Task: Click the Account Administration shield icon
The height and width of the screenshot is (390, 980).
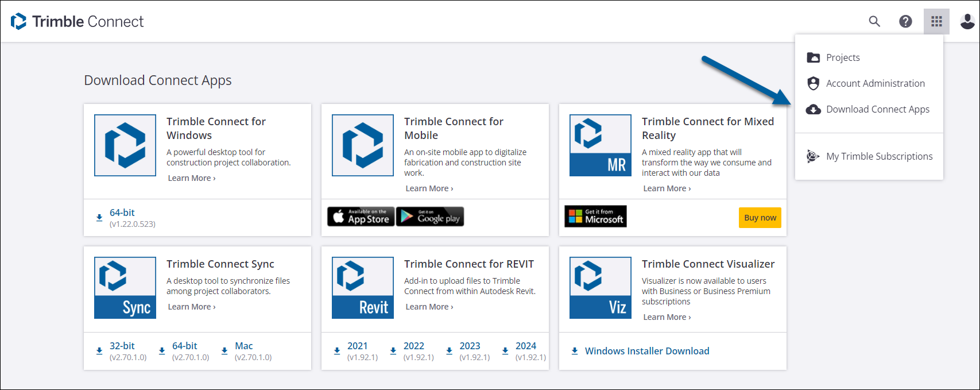Action: [813, 83]
